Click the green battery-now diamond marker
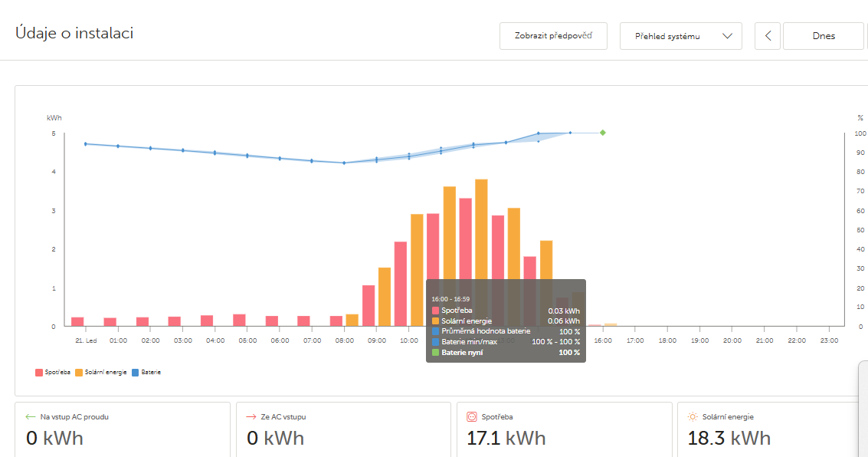 coord(603,133)
